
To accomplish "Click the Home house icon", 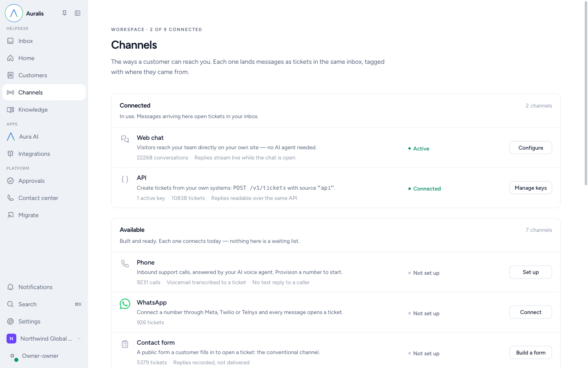I will point(11,58).
